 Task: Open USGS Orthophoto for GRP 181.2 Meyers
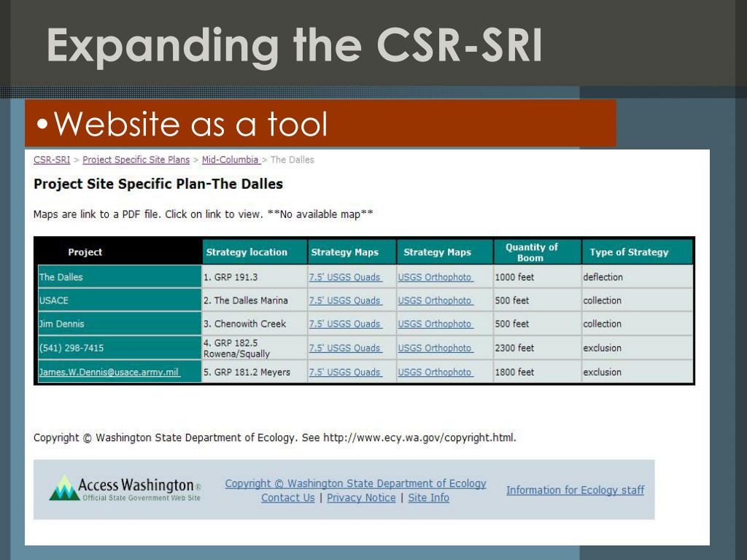click(x=436, y=373)
